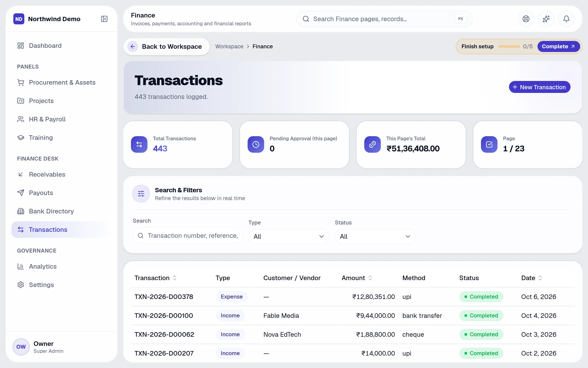
Task: Open Analytics under Governance
Action: tap(61, 267)
